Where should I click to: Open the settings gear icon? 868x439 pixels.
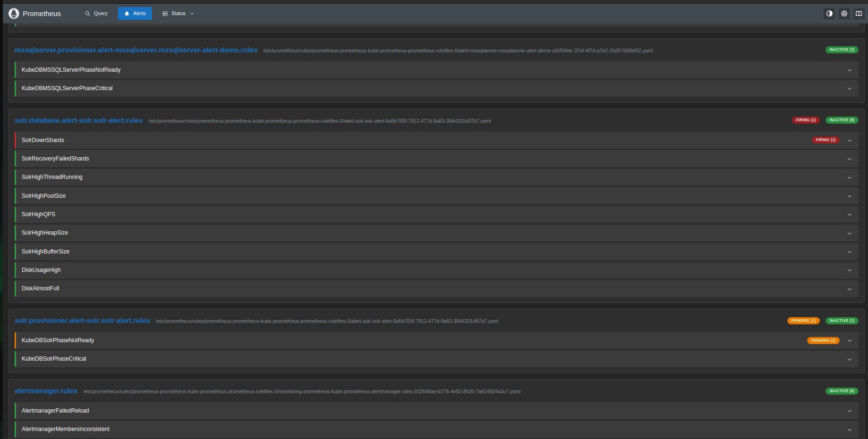(844, 14)
